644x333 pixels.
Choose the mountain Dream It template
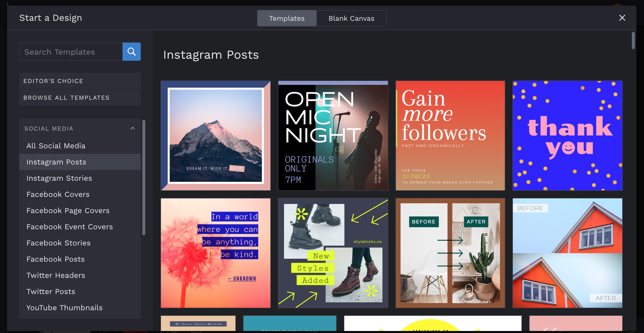point(216,136)
